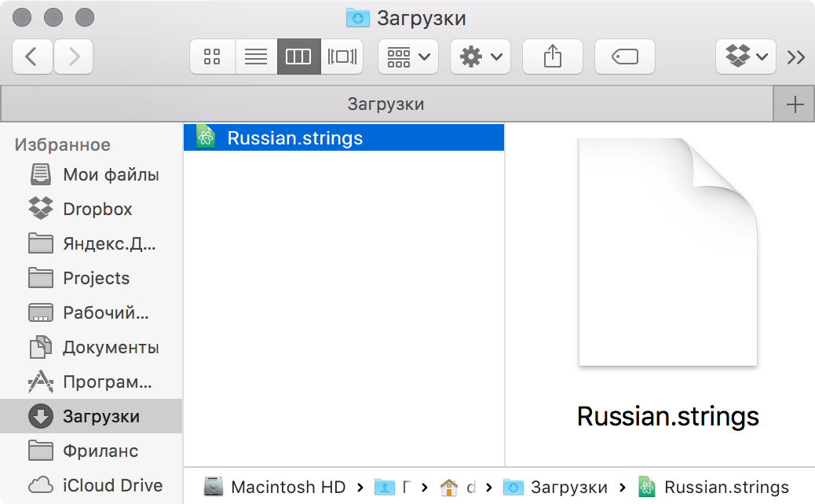This screenshot has width=815, height=504.
Task: Open Документы in the sidebar
Action: click(110, 347)
